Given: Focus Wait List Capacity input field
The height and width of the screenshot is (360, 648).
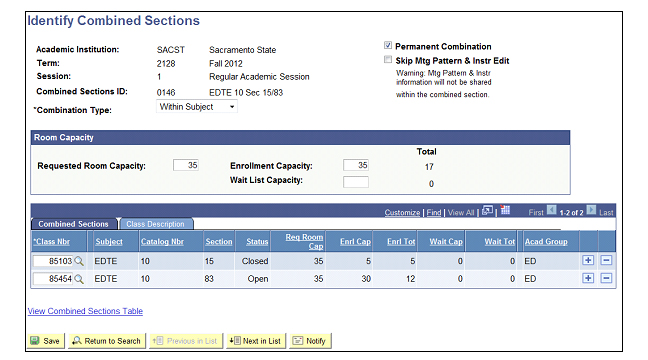Looking at the screenshot, I should [x=356, y=182].
